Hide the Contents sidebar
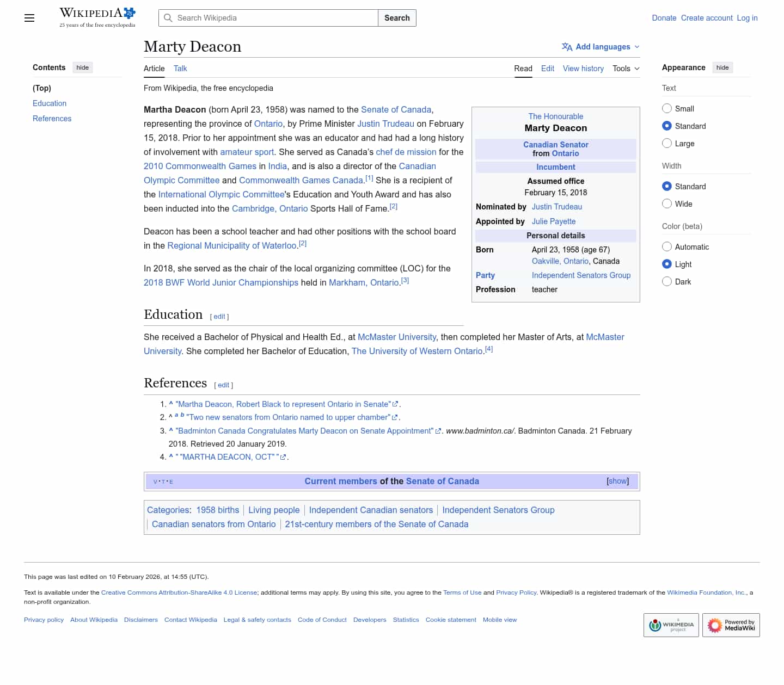The width and height of the screenshot is (784, 685). (82, 67)
